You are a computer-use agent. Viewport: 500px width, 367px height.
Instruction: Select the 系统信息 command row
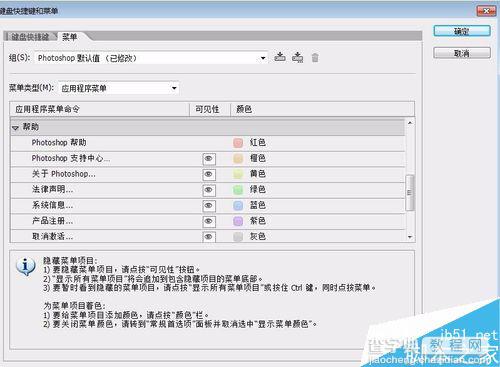coord(208,206)
